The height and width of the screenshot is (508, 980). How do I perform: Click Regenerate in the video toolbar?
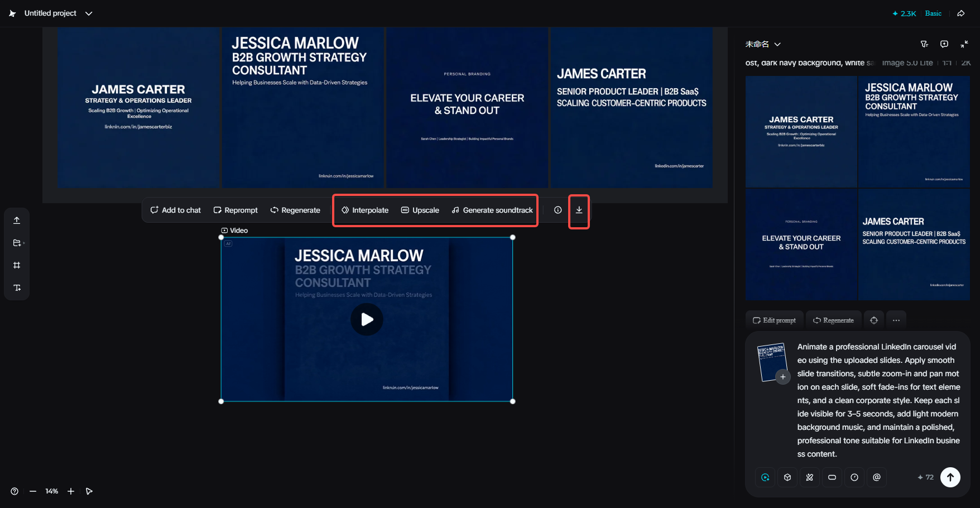(295, 210)
